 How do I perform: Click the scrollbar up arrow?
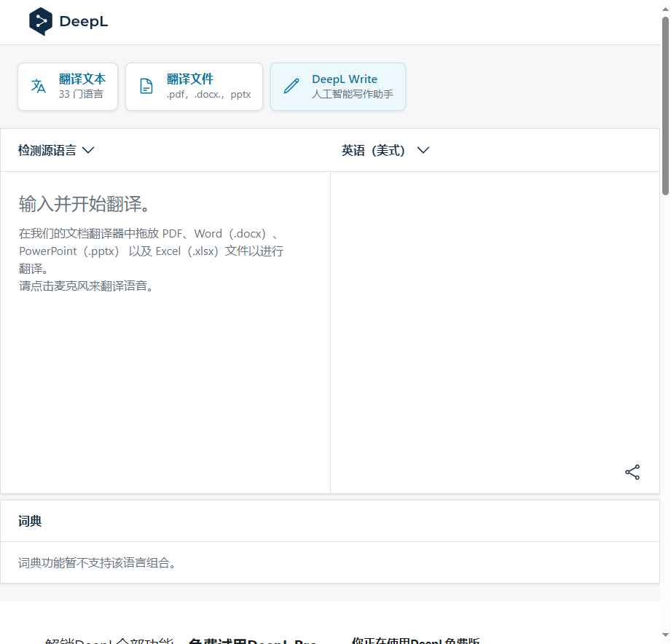[x=665, y=9]
